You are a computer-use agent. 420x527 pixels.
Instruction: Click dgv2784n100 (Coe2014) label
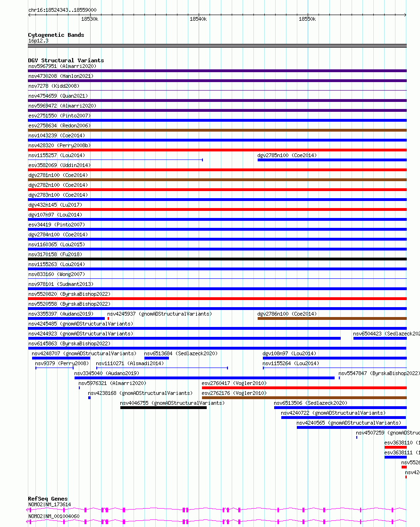(x=58, y=234)
